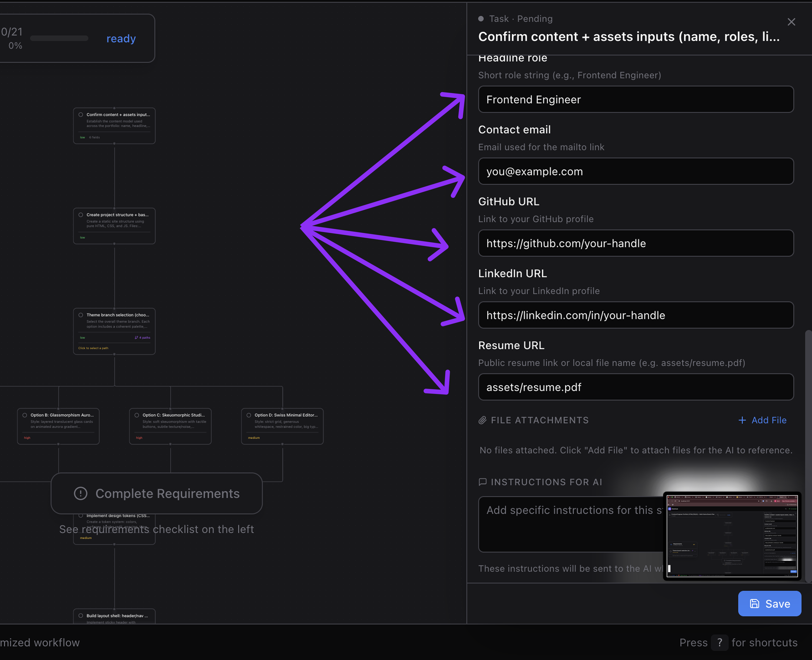Click the 4 paths branch icon
Screen dimensions: 812x660
coord(136,338)
